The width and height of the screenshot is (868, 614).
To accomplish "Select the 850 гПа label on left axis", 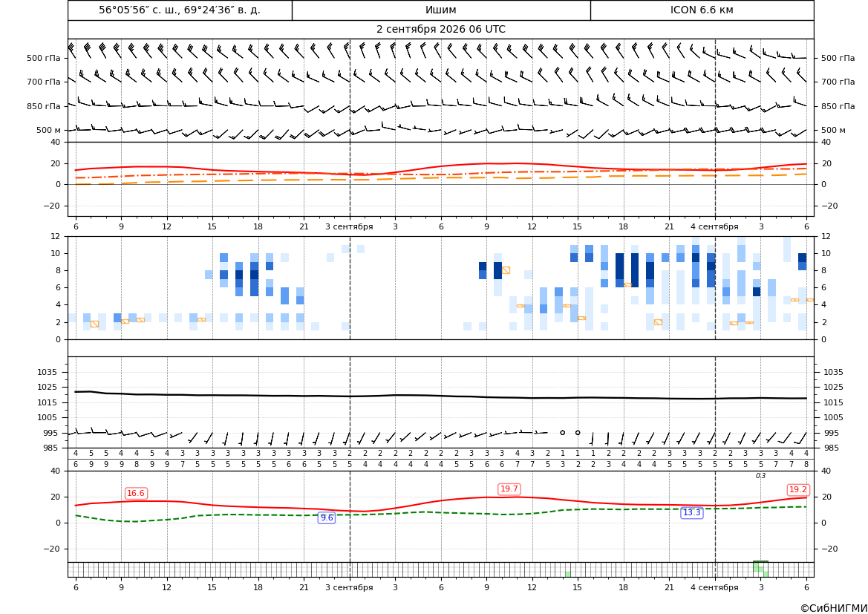I will [44, 106].
